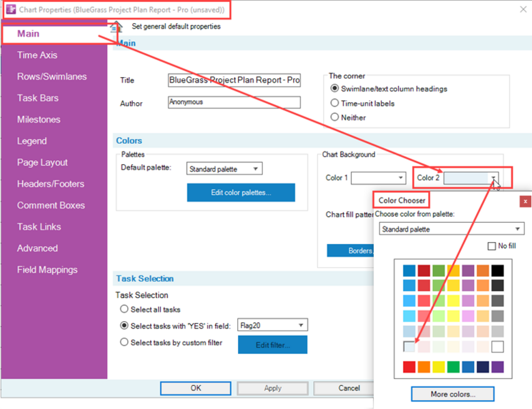This screenshot has height=409, width=532.
Task: Pick the green swatch in top row
Action: [x=439, y=271]
